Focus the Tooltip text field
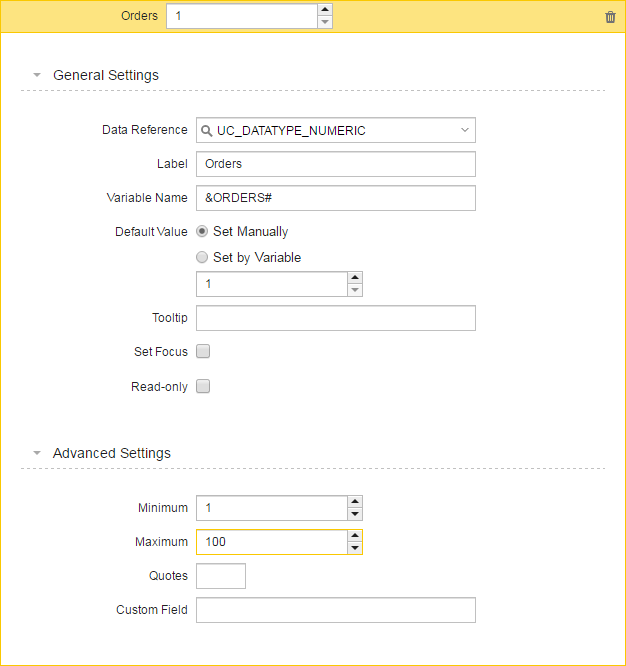 pos(336,318)
